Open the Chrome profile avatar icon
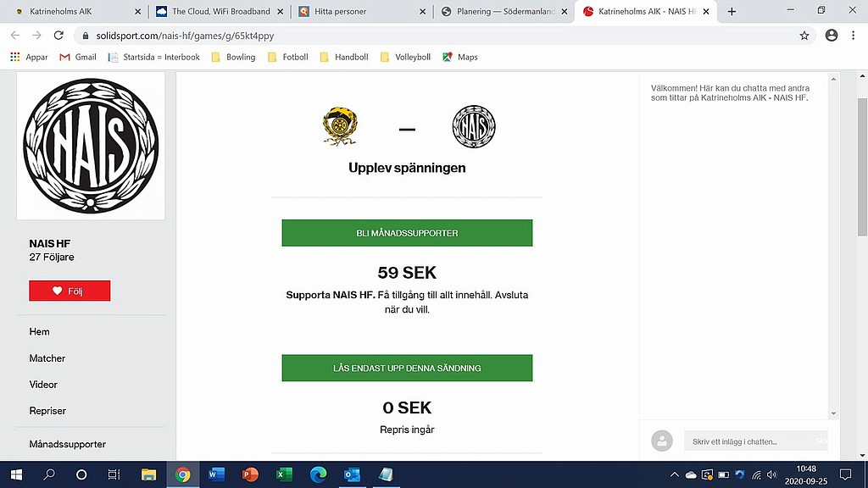 (x=832, y=36)
